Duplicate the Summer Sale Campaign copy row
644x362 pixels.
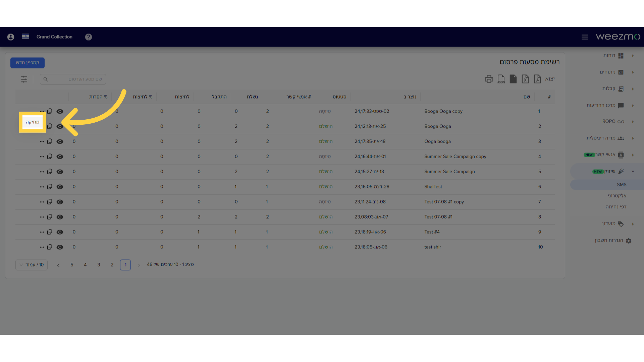(50, 156)
